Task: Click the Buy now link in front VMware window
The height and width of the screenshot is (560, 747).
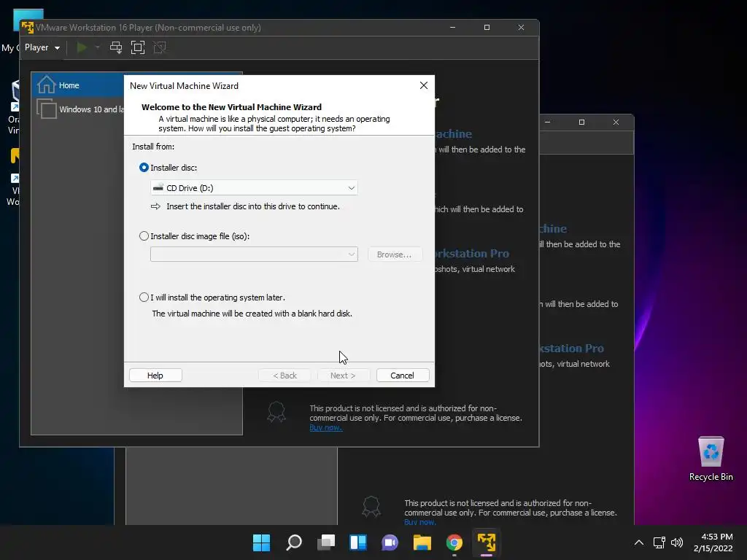Action: (325, 427)
